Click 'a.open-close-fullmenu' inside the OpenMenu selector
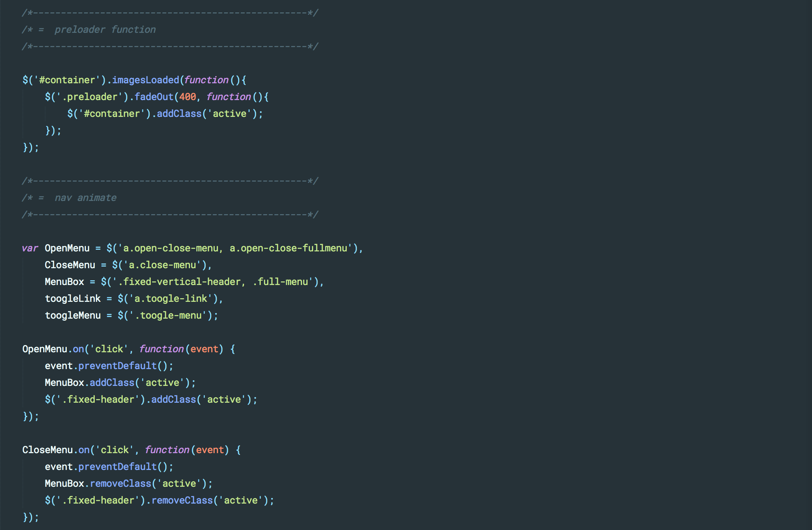Viewport: 812px width, 530px height. tap(288, 248)
